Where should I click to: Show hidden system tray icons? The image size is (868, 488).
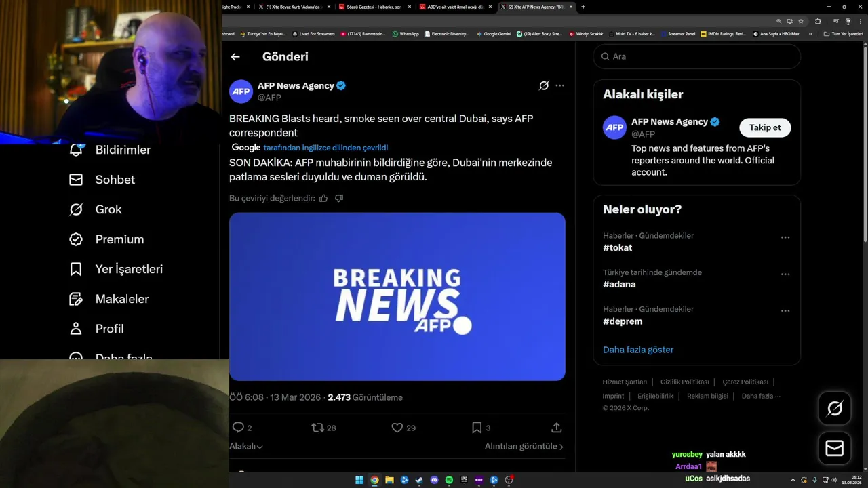[x=793, y=480]
